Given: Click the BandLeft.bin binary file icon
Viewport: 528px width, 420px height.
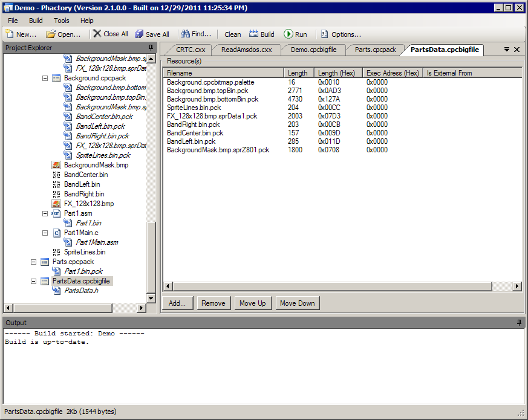Looking at the screenshot, I should [56, 184].
